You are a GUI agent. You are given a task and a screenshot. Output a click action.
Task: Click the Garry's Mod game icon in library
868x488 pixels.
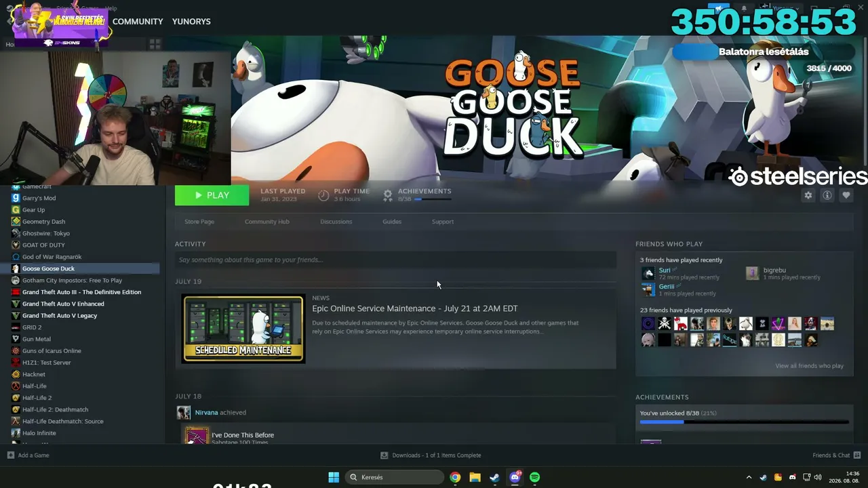click(x=16, y=198)
